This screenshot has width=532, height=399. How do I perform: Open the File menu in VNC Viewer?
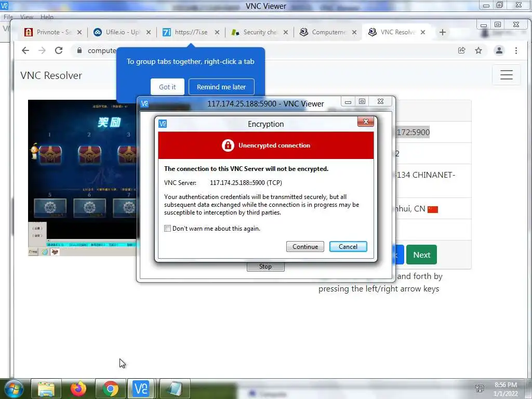pos(8,17)
